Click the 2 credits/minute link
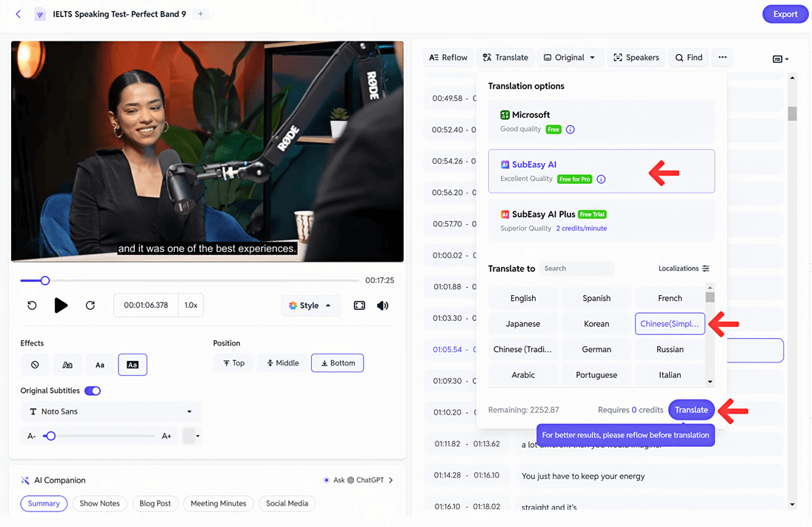The width and height of the screenshot is (812, 527). click(581, 228)
